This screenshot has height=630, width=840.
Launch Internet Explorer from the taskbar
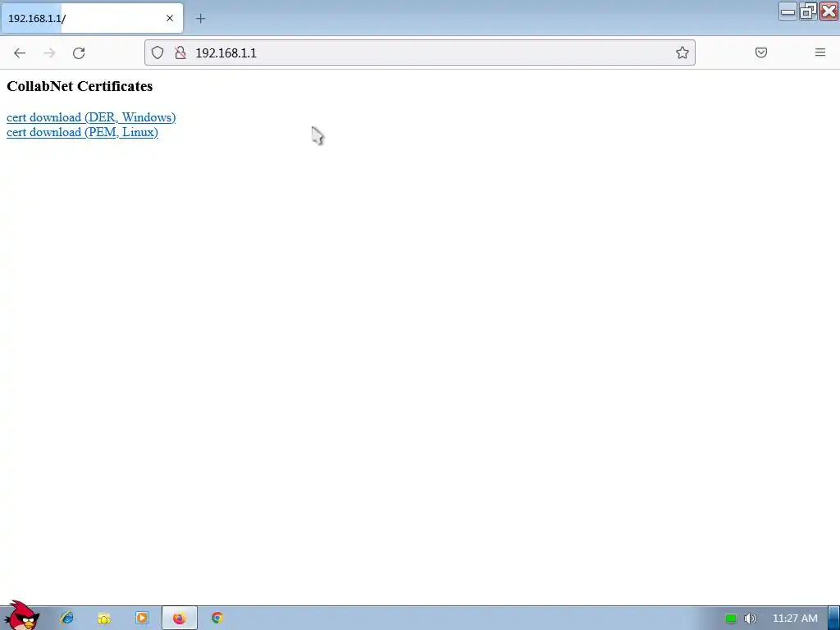[x=67, y=618]
